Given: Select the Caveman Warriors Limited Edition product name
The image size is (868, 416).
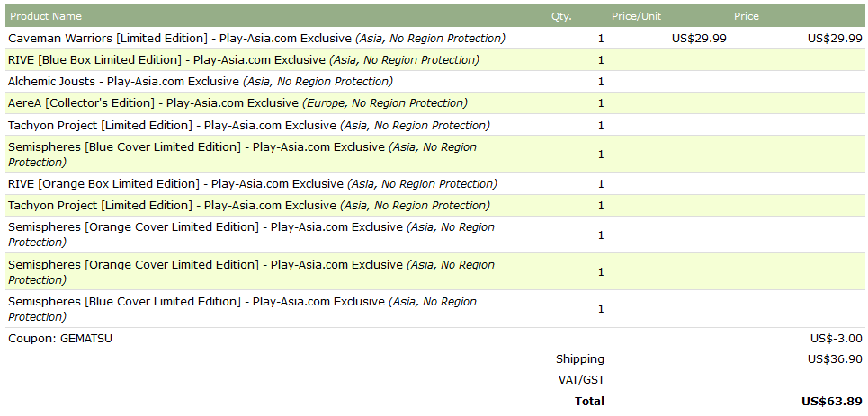Looking at the screenshot, I should (x=257, y=38).
